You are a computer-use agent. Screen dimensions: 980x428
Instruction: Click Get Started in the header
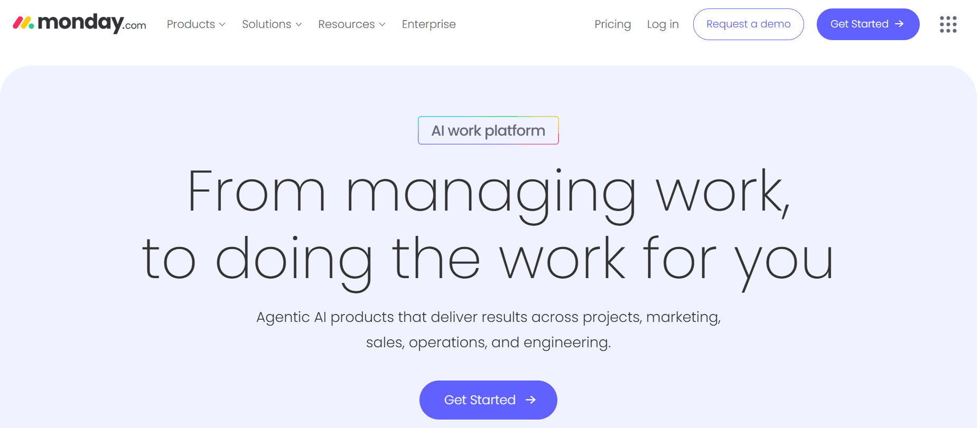point(867,24)
